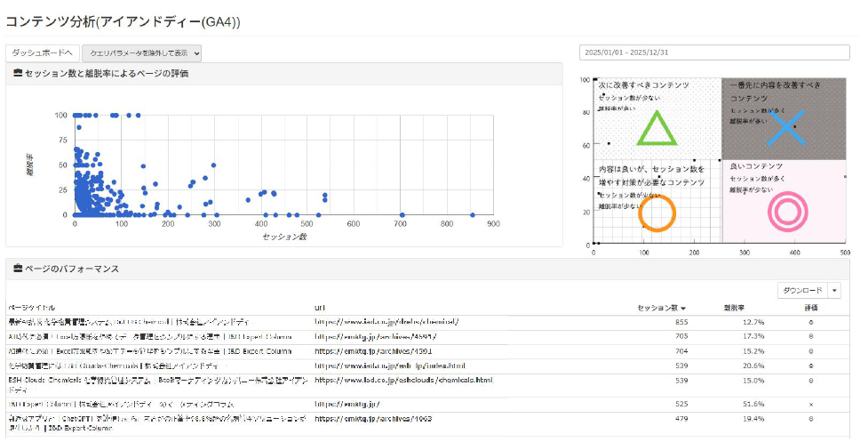Click the ダッシュボードへ button
Screen dimensions: 868x442
43,53
